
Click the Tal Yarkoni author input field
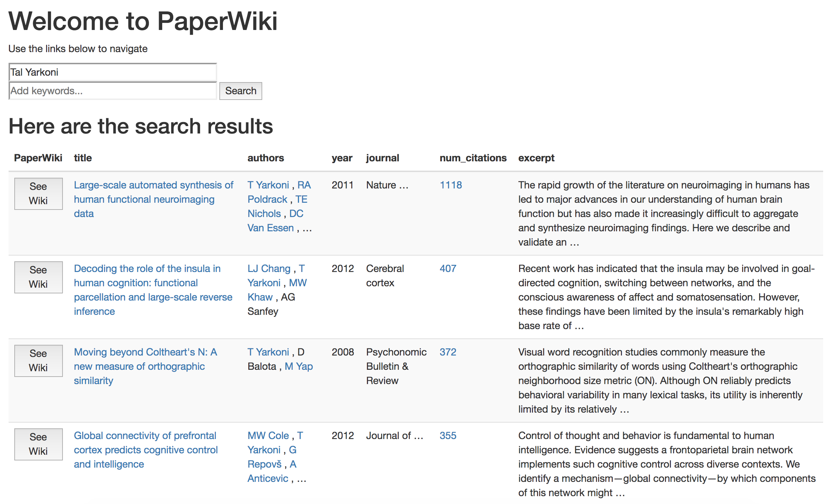(x=112, y=72)
